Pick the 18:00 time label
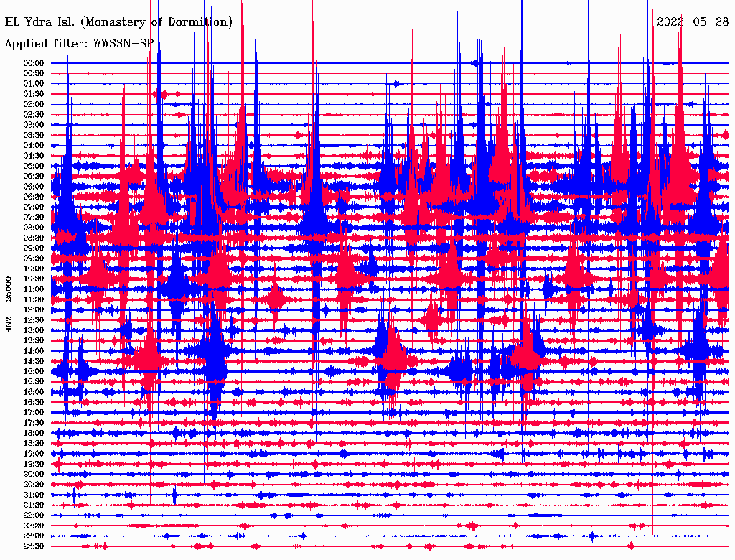The image size is (735, 560). [34, 434]
